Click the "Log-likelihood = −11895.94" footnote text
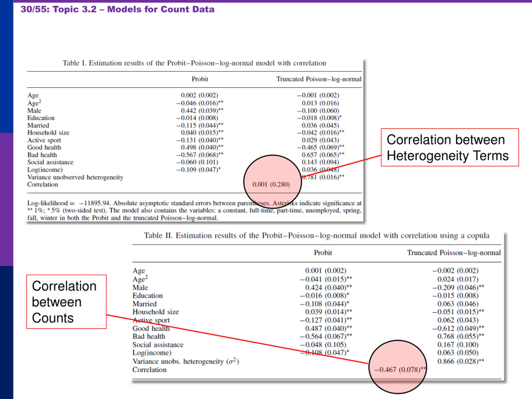532x399 pixels. pyautogui.click(x=69, y=203)
